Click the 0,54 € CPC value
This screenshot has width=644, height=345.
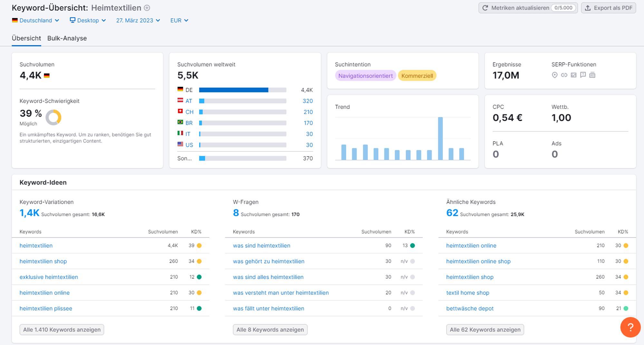pos(507,118)
